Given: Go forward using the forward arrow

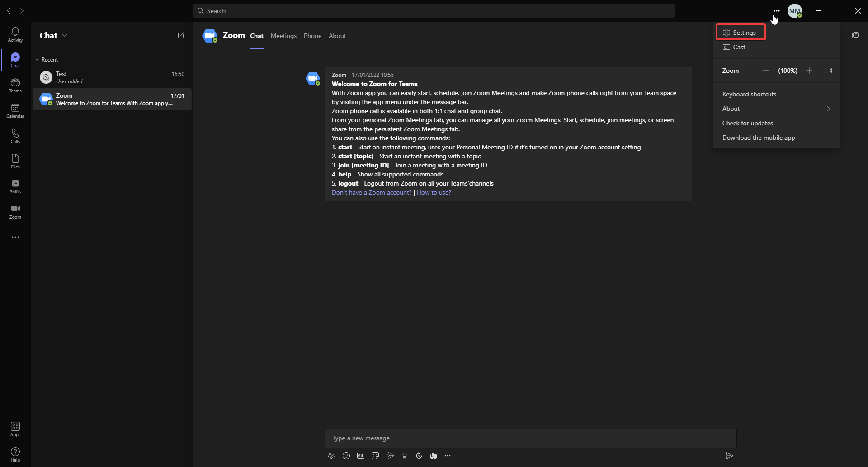Looking at the screenshot, I should 22,11.
